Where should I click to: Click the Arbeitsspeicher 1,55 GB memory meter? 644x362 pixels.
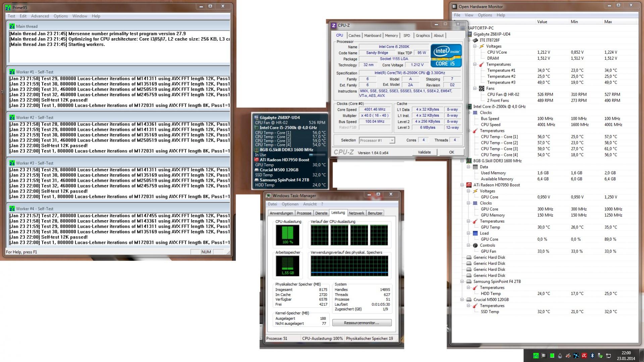pyautogui.click(x=288, y=266)
